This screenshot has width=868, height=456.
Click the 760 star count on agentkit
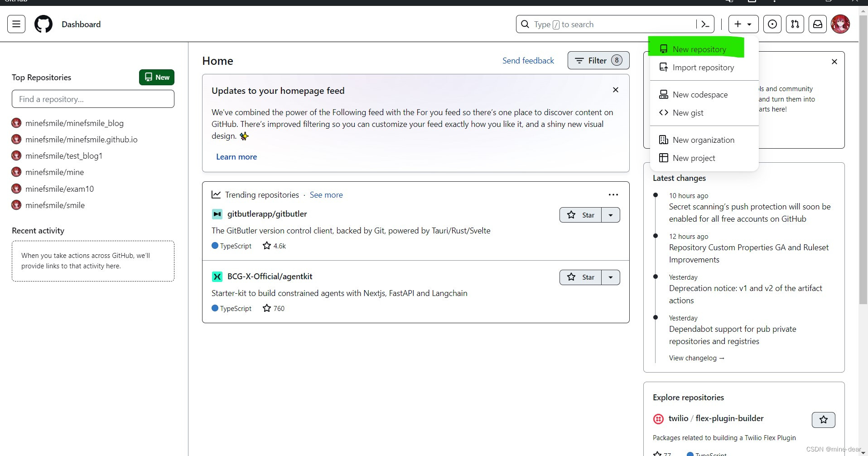[x=274, y=308]
